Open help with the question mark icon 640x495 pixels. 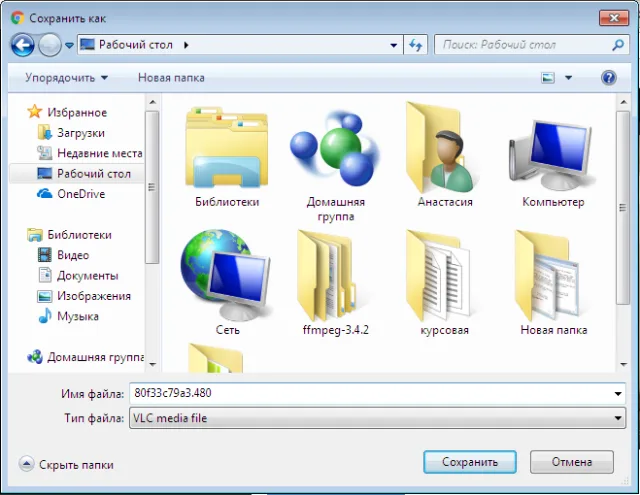[x=609, y=78]
